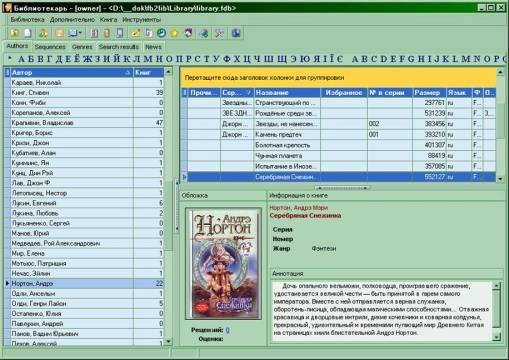Click the author list vertical scrollbar down arrow
509x360 pixels.
coord(168,342)
